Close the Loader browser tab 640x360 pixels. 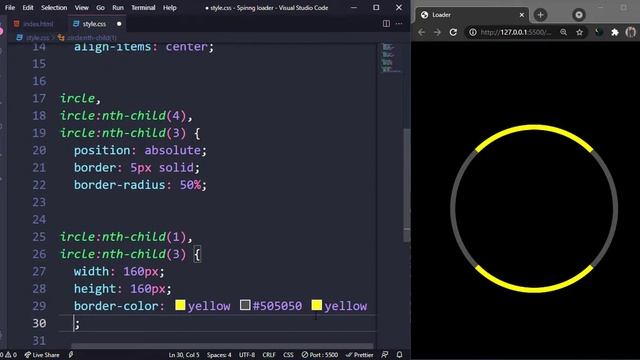(x=522, y=15)
